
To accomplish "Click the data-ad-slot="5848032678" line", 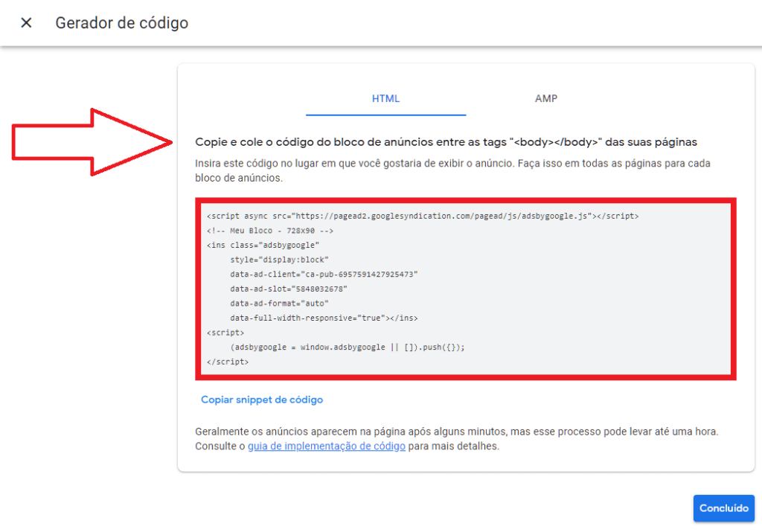I will [x=289, y=289].
